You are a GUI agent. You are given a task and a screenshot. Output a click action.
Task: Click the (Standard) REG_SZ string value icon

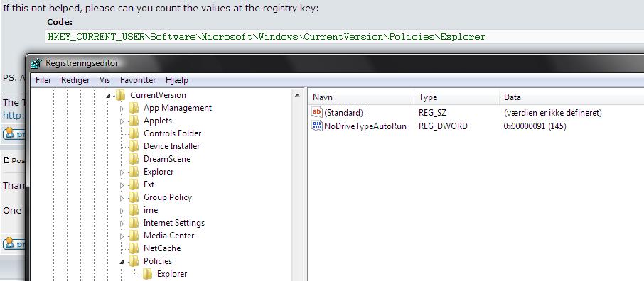pos(317,112)
